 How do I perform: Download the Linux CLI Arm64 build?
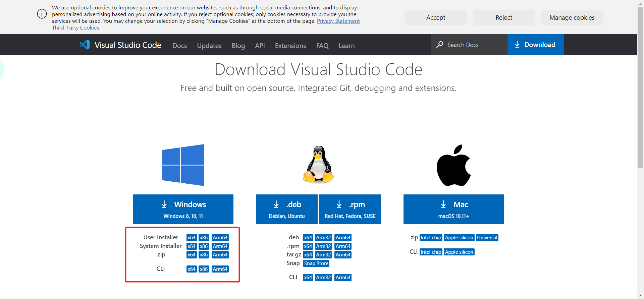[343, 278]
